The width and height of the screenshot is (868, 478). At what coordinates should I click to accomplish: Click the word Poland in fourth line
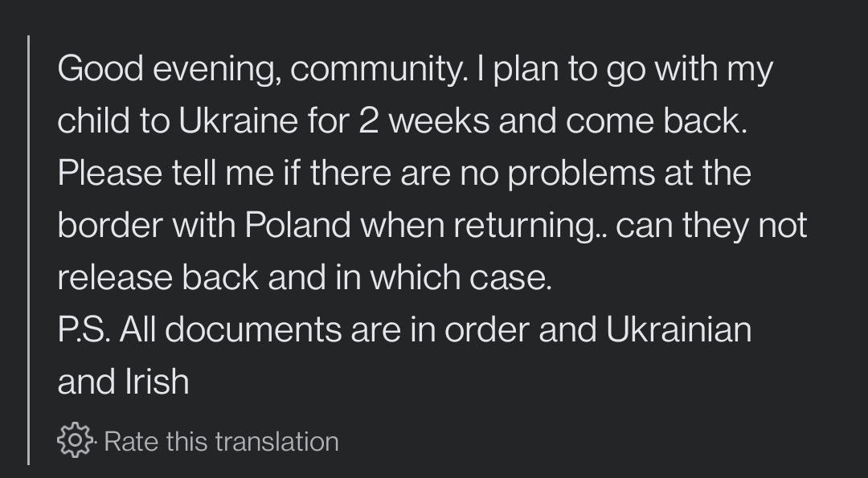click(298, 225)
